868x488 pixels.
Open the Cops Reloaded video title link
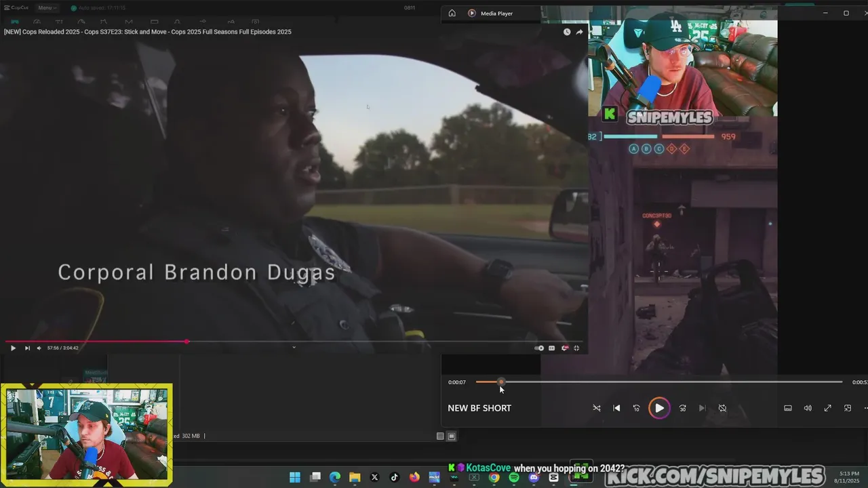click(x=148, y=32)
